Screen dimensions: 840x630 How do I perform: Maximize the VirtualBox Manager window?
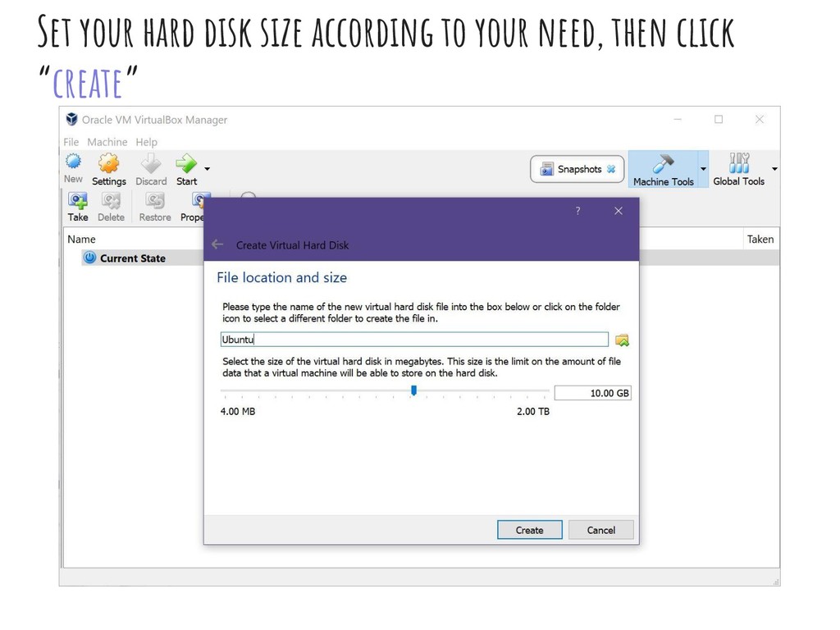click(719, 120)
